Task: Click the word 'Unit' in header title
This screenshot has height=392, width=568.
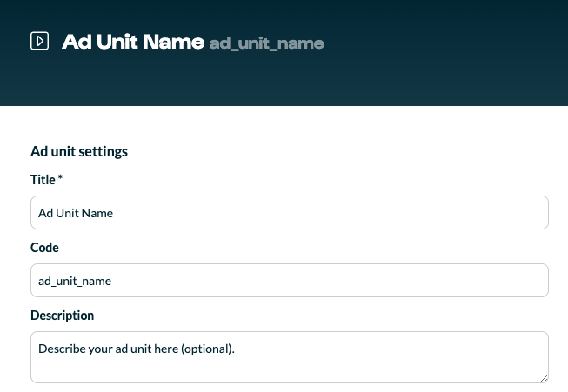Action: click(117, 42)
